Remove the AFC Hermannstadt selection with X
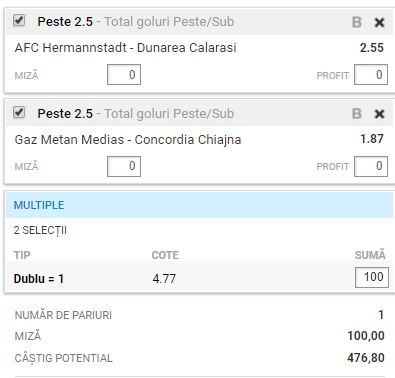The image size is (395, 378). click(379, 23)
